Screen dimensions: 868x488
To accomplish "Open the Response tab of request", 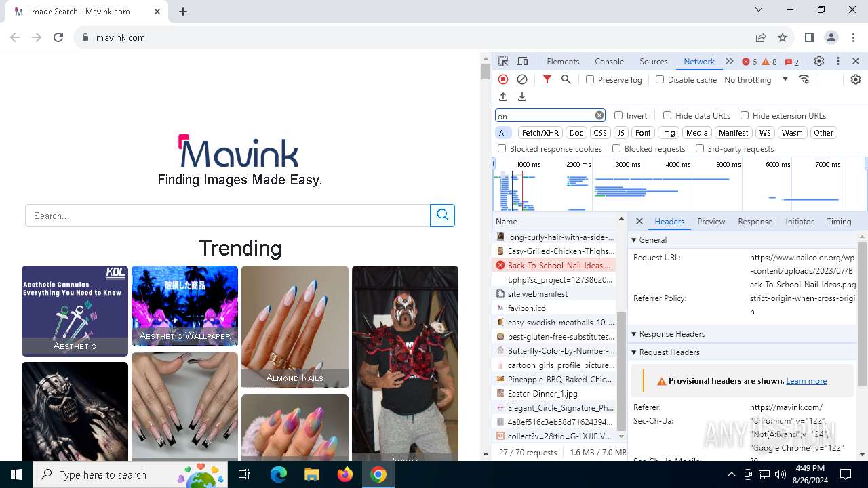I will pyautogui.click(x=755, y=221).
